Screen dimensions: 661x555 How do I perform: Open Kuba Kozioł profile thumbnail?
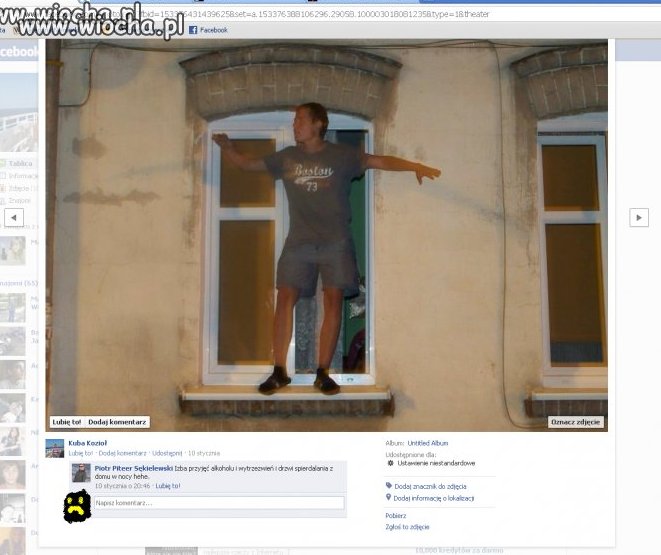coord(55,448)
